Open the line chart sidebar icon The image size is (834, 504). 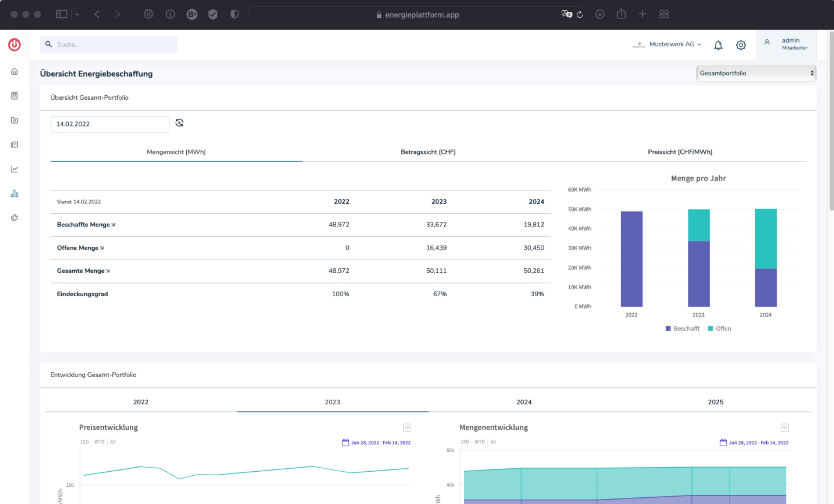pyautogui.click(x=14, y=169)
